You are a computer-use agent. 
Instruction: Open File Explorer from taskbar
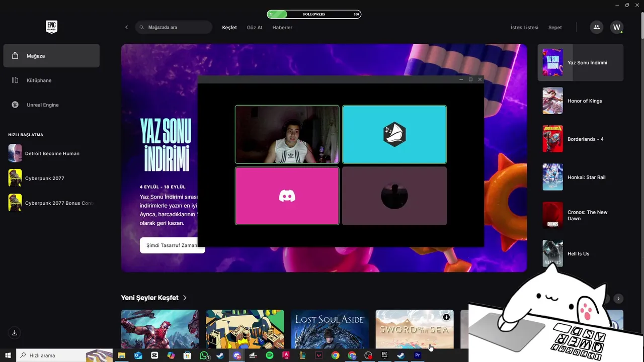click(121, 355)
